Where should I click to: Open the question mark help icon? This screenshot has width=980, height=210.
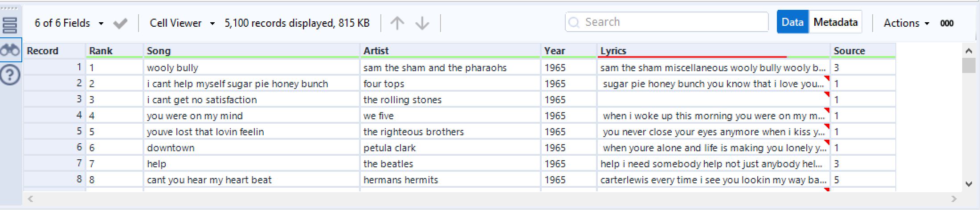pos(10,75)
